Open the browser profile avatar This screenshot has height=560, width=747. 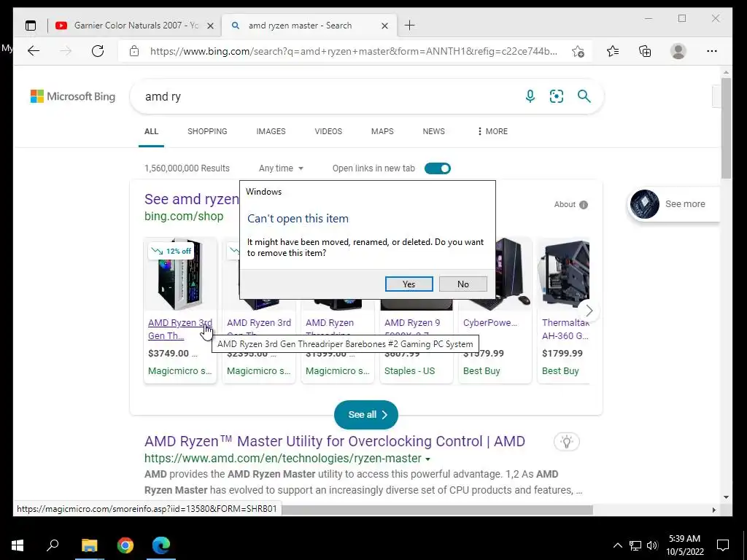pyautogui.click(x=678, y=51)
